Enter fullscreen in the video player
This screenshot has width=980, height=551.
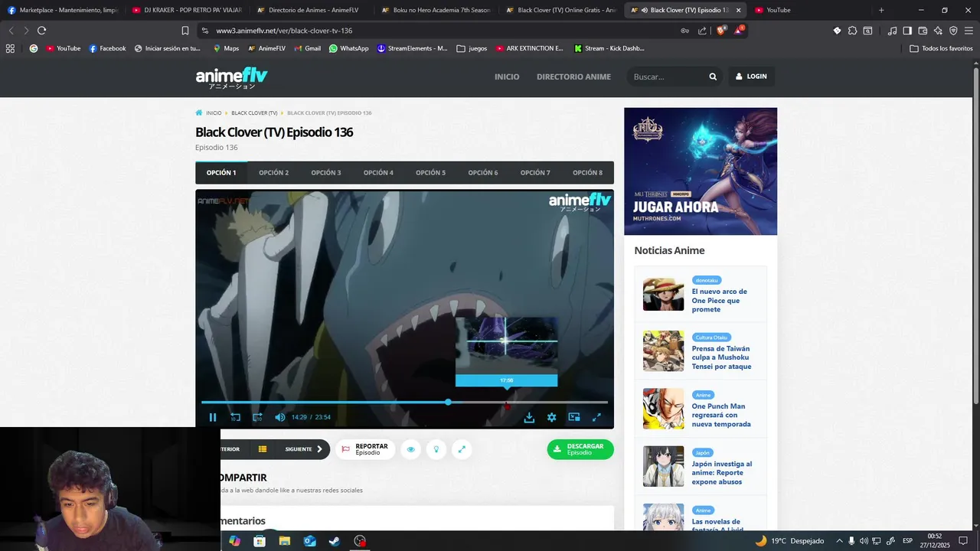click(x=596, y=417)
